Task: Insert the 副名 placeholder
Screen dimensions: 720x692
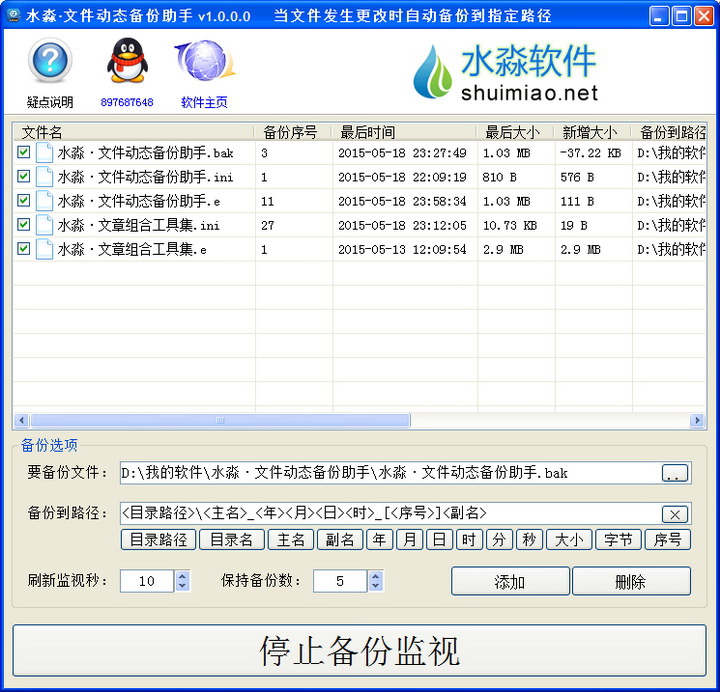Action: 340,540
